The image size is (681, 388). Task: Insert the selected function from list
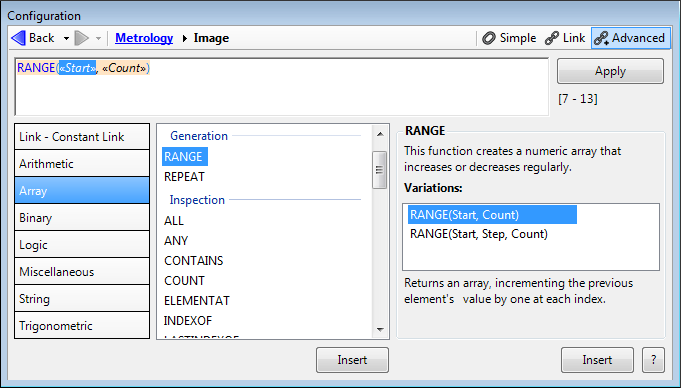[x=352, y=360]
